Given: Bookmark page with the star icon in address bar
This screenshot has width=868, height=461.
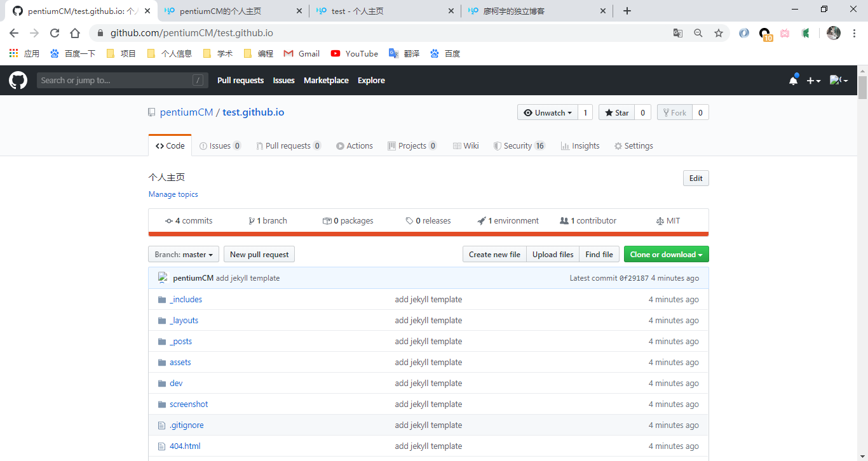Looking at the screenshot, I should [x=719, y=33].
